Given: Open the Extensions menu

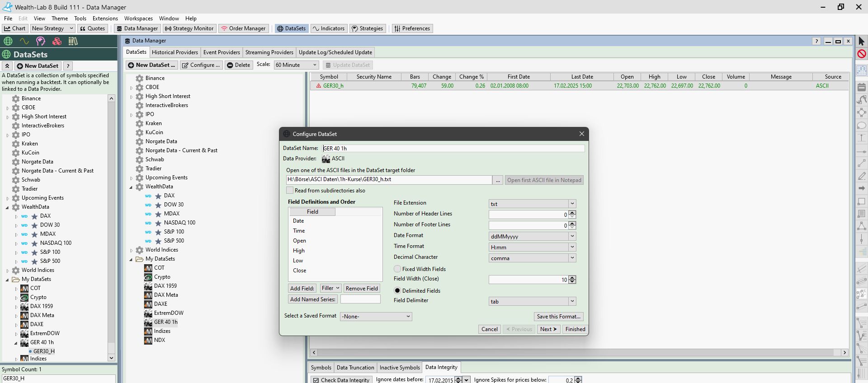Looking at the screenshot, I should (105, 19).
